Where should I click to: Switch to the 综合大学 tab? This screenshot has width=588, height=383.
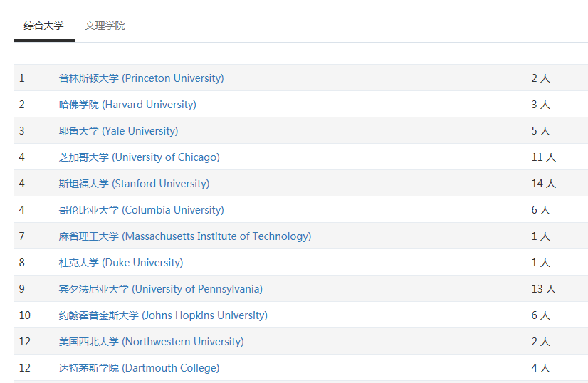coord(44,26)
